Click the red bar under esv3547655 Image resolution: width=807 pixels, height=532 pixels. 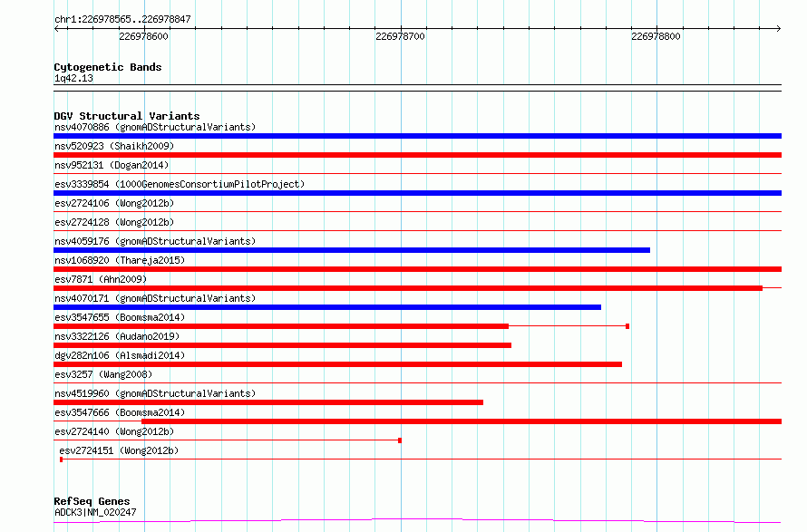tap(281, 326)
